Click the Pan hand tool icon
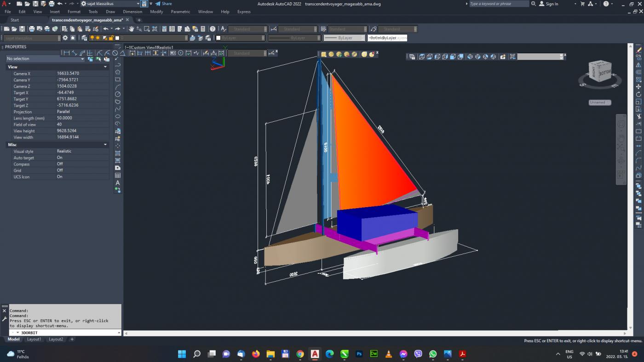644x362 pixels. coord(131,29)
